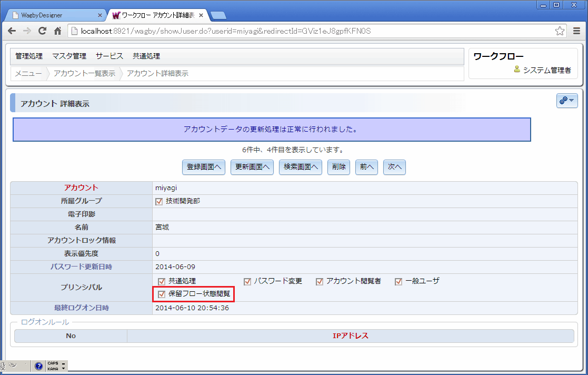The height and width of the screenshot is (375, 588).
Task: Click the 表示優先度 field label
Action: [x=81, y=253]
